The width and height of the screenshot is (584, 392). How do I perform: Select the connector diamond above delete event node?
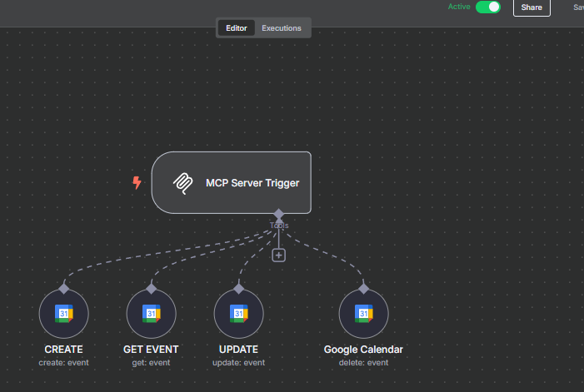pos(363,289)
